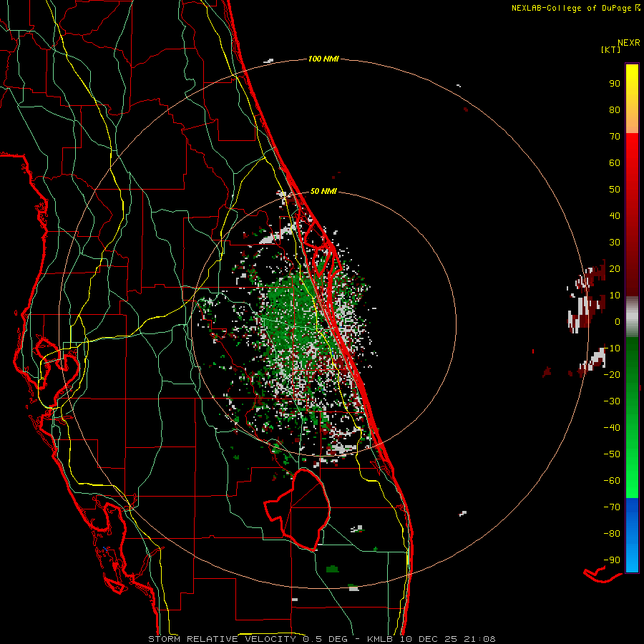Click the -10 value on velocity scale

612,348
